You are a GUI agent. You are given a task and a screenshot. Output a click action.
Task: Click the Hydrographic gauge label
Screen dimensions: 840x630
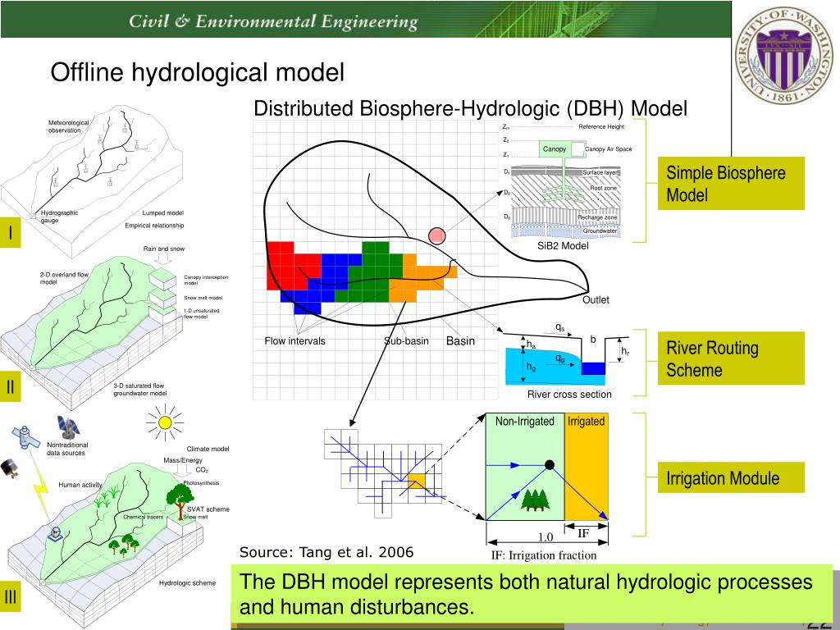(x=59, y=217)
